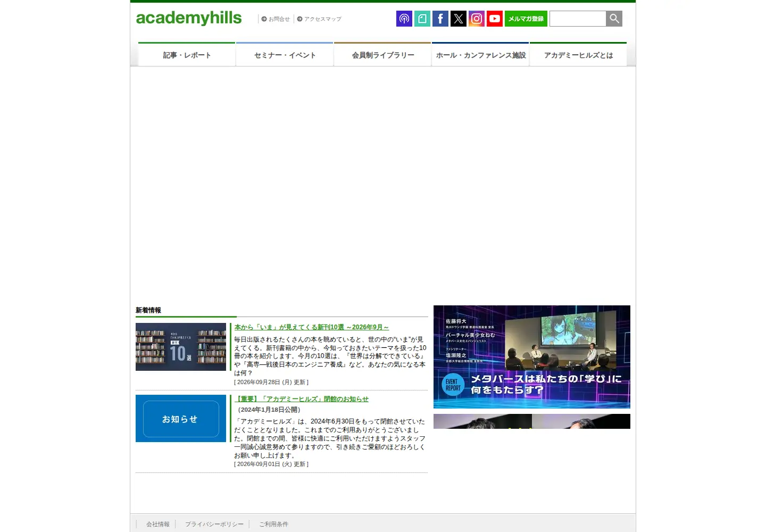
Task: Click the magnifying glass search button
Action: (x=614, y=19)
